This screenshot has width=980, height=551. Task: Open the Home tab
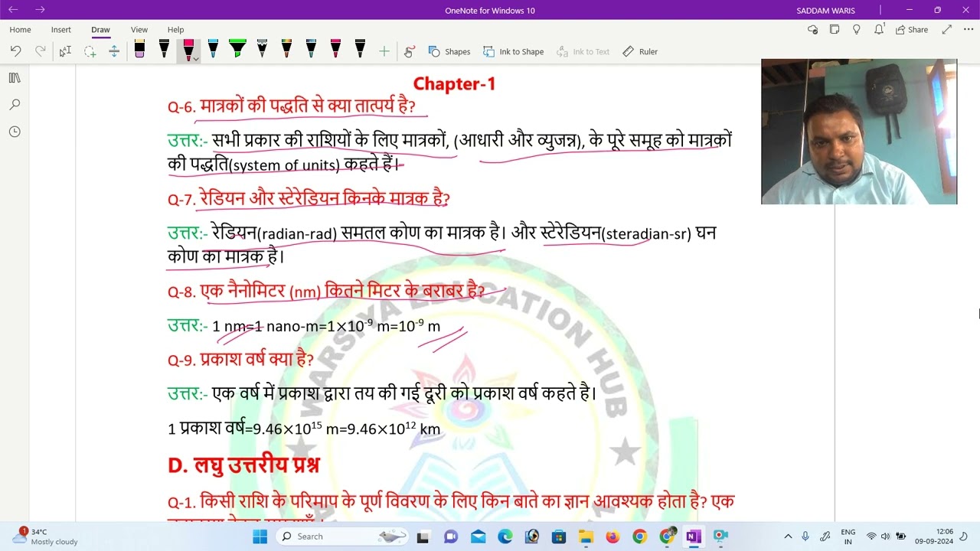coord(21,29)
